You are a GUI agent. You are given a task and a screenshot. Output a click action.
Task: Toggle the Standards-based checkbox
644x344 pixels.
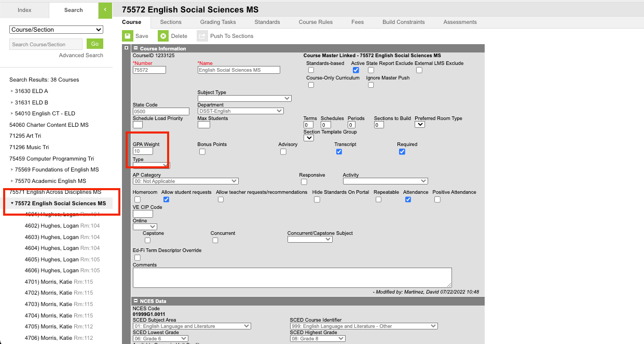click(x=311, y=70)
